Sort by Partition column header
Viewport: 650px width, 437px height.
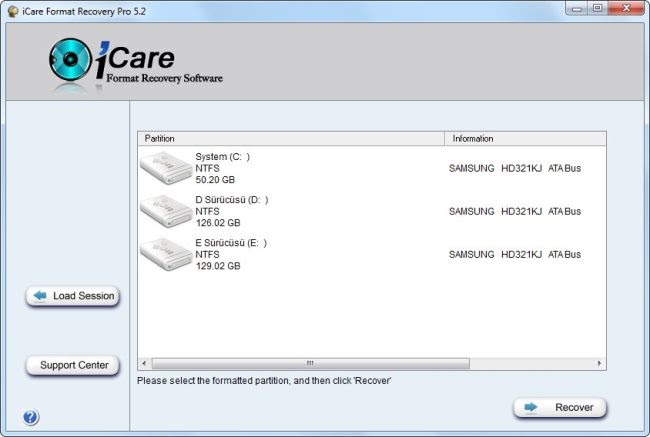click(291, 138)
